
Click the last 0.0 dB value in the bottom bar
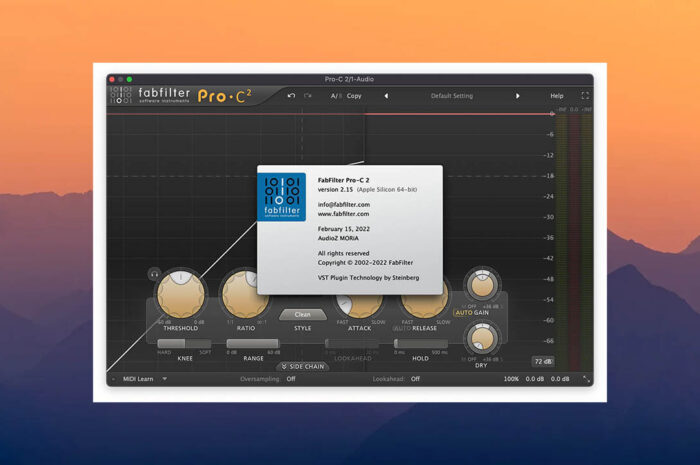click(x=560, y=379)
